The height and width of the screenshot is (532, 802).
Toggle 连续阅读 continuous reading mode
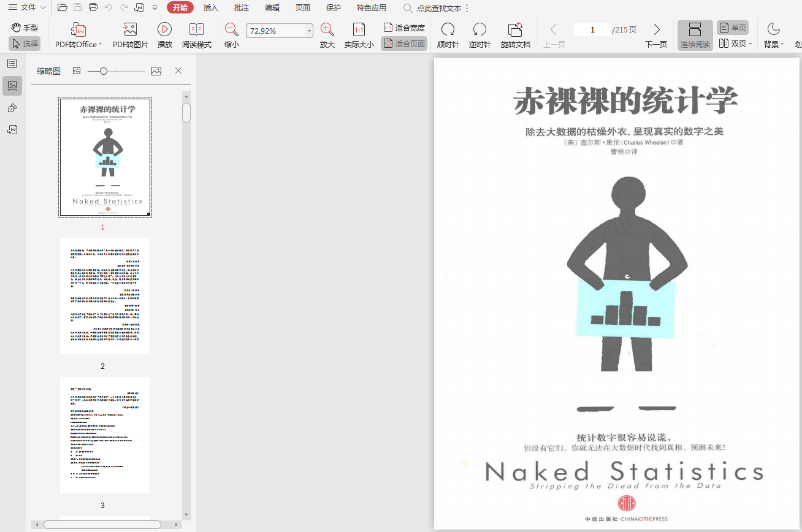coord(695,35)
